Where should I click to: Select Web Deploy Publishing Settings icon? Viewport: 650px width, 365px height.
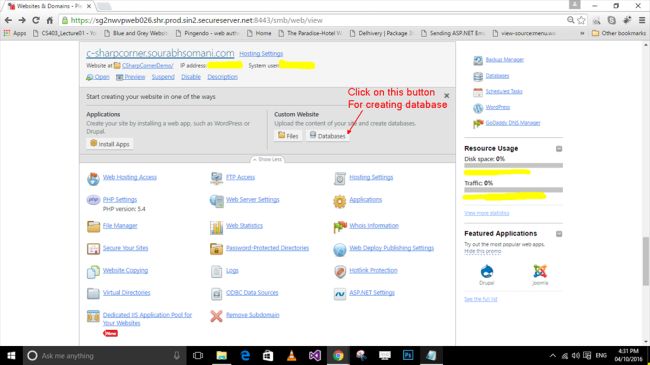tap(340, 249)
